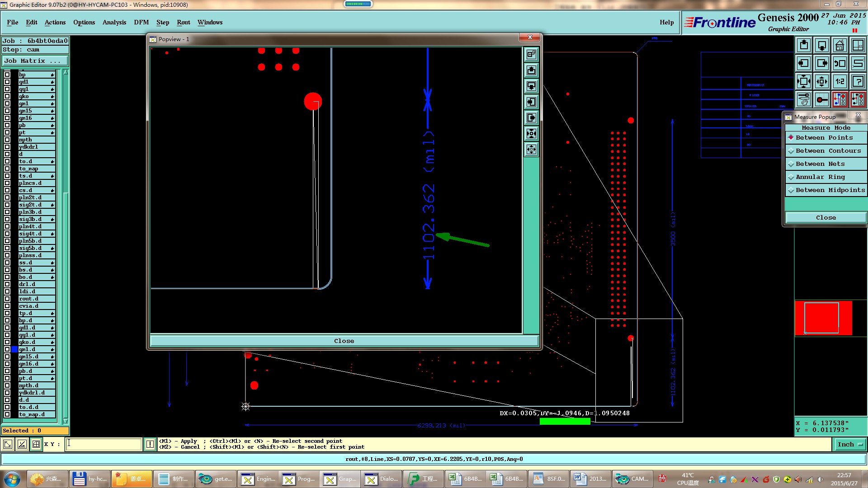Click Popview detach window icon at top
Screen dimensions: 868x488
point(532,55)
